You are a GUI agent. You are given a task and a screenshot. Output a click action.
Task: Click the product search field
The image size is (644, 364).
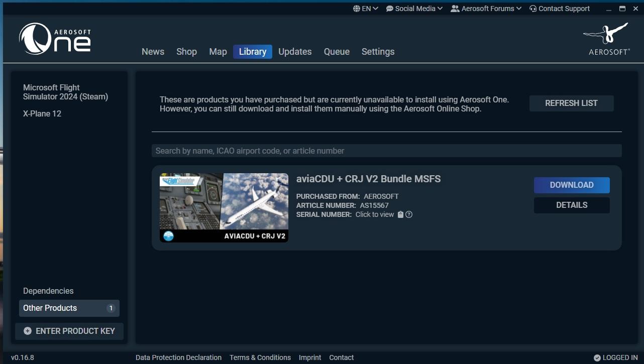point(386,151)
